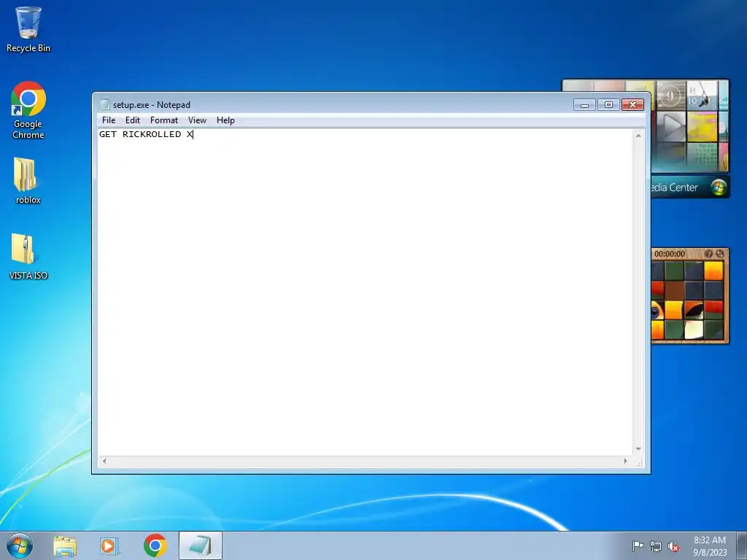Show the picture puzzle solution icon
The width and height of the screenshot is (747, 560).
[x=708, y=254]
